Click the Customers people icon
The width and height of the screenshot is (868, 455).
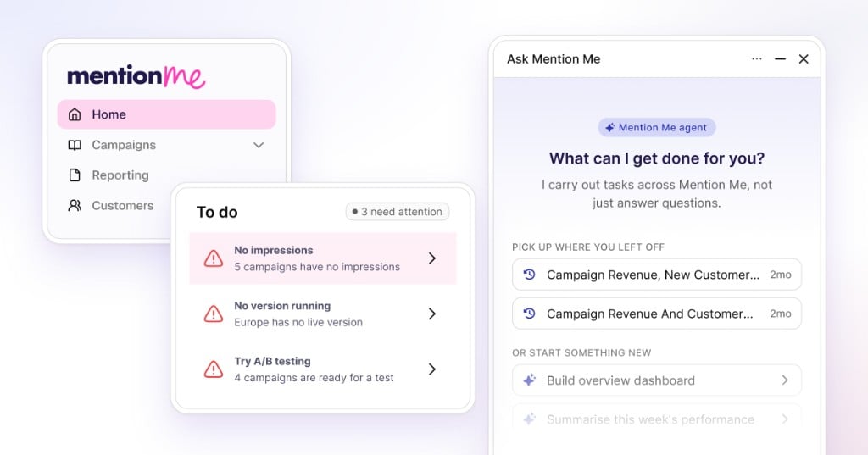coord(75,205)
